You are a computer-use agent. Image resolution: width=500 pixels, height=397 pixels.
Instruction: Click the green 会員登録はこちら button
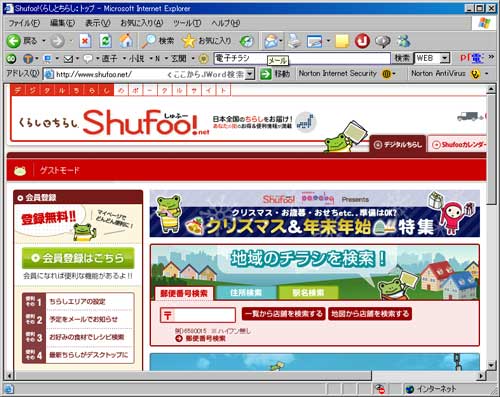pos(78,258)
